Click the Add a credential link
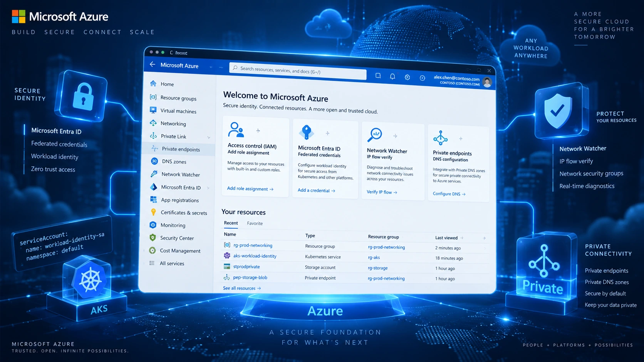 coord(317,190)
